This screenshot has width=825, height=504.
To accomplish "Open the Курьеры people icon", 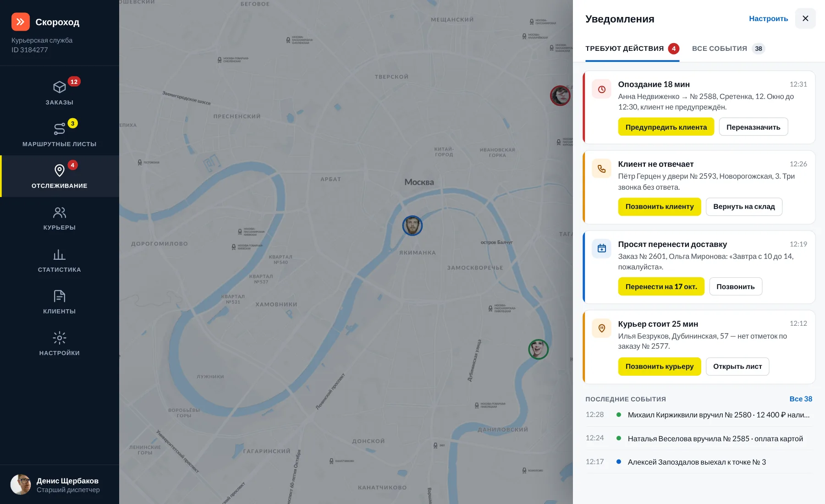I will pos(60,213).
